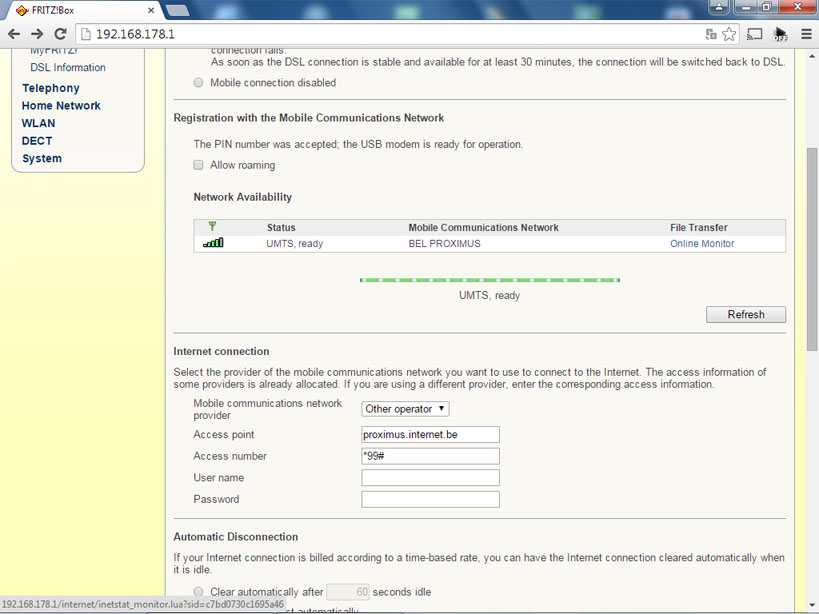Select Mobile connection disabled radio button
Viewport: 819px width, 614px height.
click(198, 82)
